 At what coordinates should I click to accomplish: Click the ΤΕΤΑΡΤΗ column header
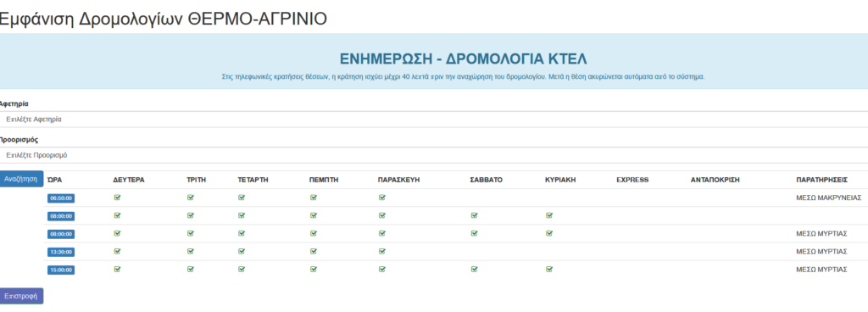[x=253, y=180]
